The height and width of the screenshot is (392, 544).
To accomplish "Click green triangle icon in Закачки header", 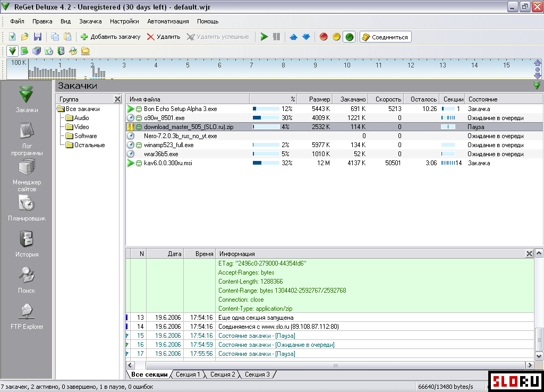I will [537, 86].
